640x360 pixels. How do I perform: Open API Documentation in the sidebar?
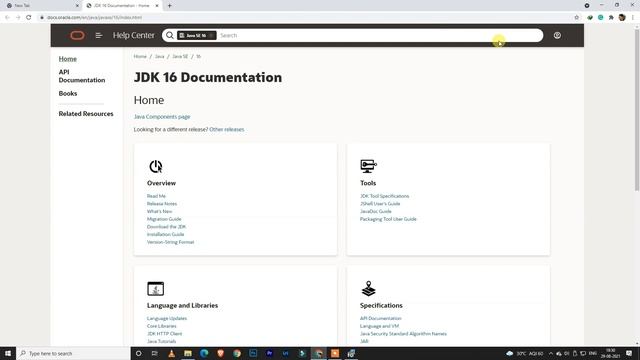point(82,76)
